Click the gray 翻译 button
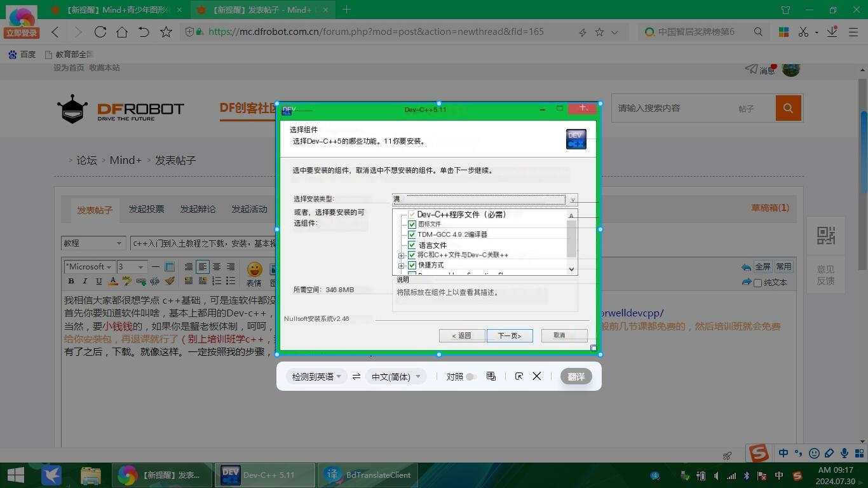The height and width of the screenshot is (488, 868). click(x=576, y=377)
